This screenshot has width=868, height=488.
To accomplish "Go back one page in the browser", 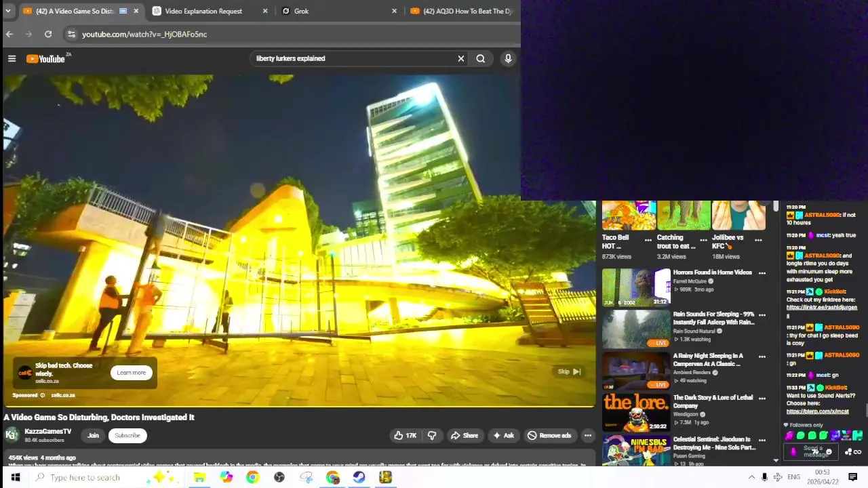I will pyautogui.click(x=9, y=34).
